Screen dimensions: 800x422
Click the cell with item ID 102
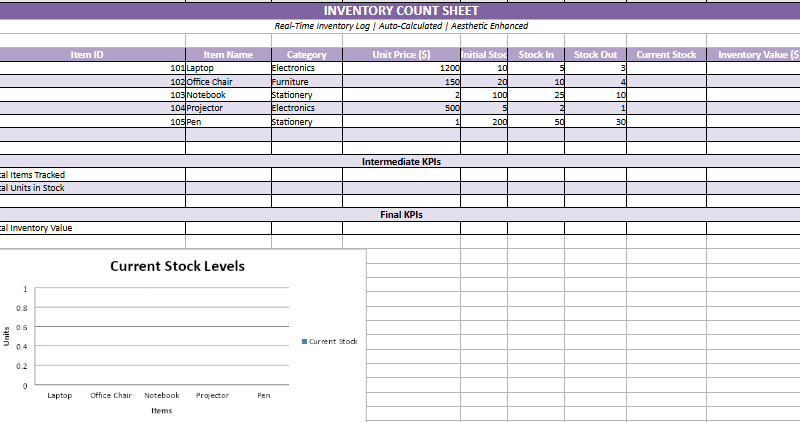tap(92, 82)
